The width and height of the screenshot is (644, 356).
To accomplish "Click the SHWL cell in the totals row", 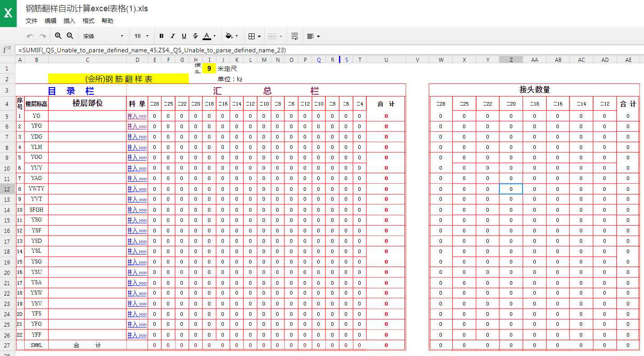I will [x=37, y=345].
